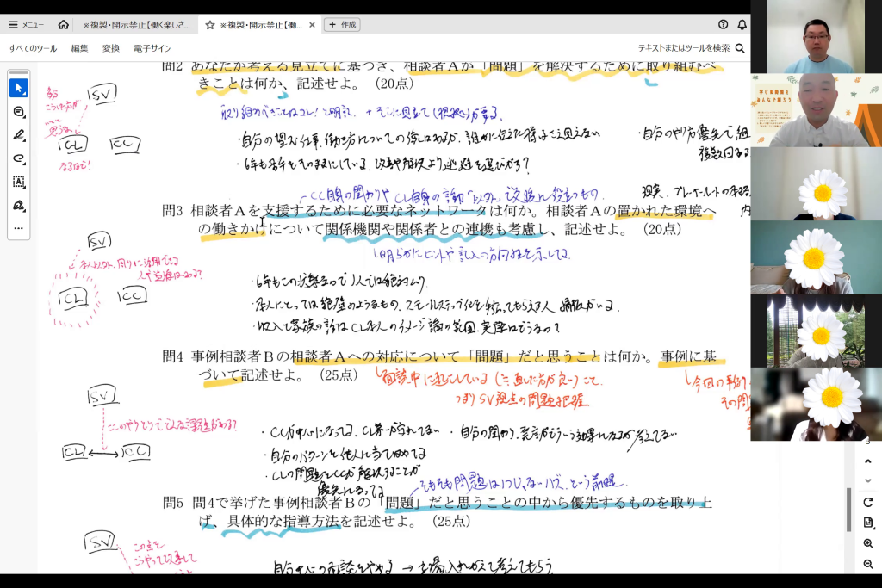Expand more tools with three dots
The height and width of the screenshot is (588, 882).
(18, 228)
